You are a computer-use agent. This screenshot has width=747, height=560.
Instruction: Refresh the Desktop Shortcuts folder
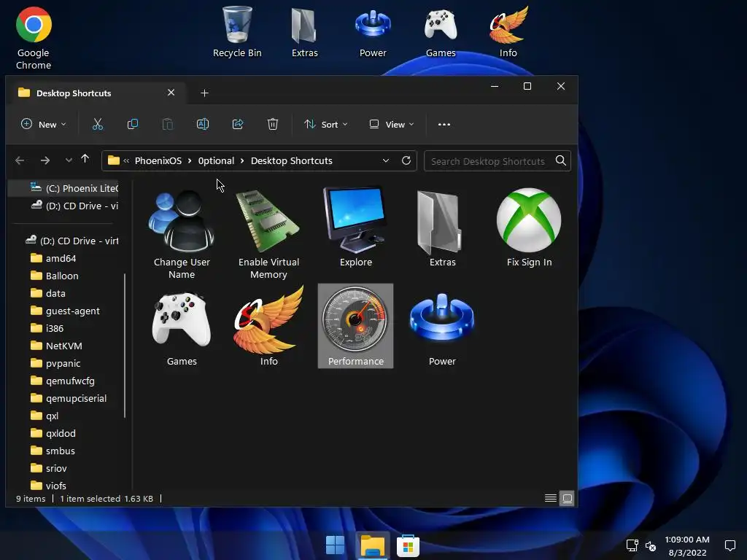click(406, 160)
